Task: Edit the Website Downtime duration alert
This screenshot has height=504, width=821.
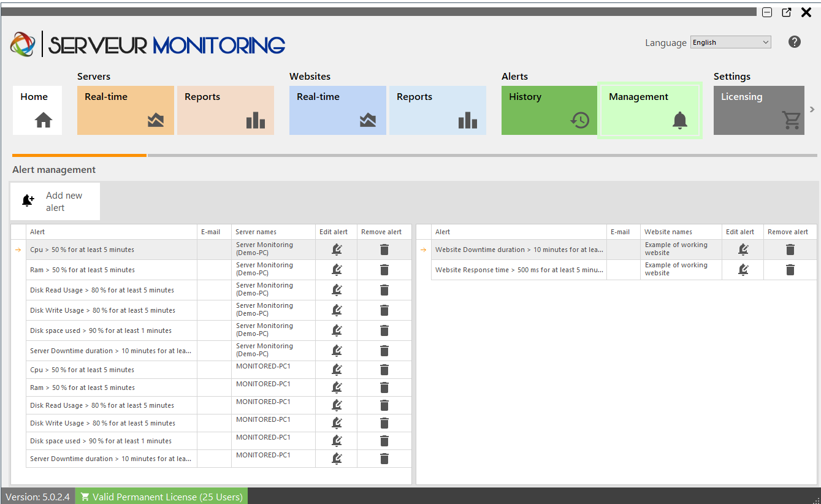Action: pos(743,250)
